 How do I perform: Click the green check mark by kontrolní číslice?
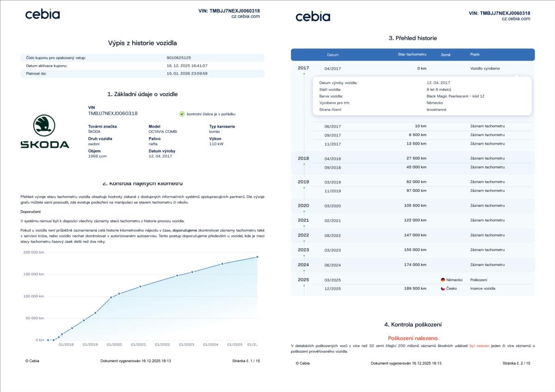coord(182,114)
